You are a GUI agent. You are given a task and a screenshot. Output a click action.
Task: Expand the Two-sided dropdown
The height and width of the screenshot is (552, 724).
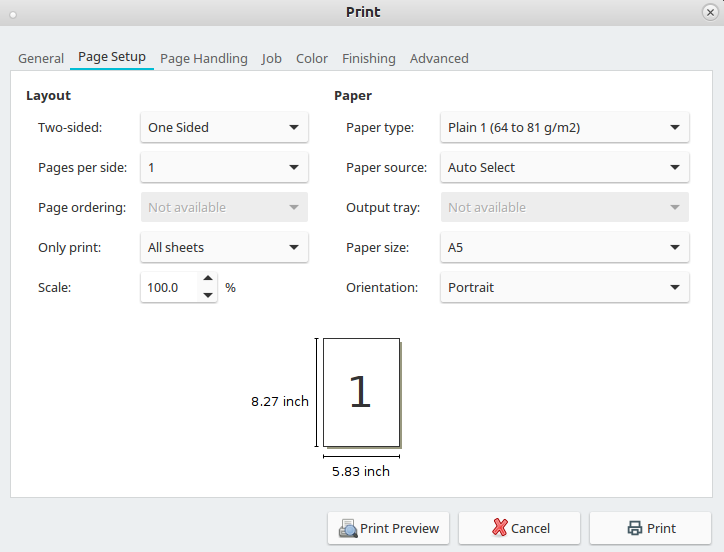[x=224, y=127]
